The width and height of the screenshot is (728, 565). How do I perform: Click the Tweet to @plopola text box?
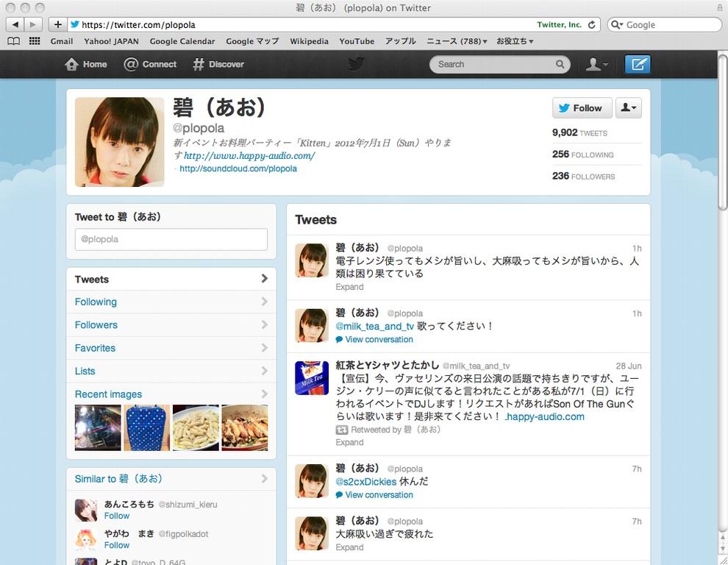pos(171,239)
